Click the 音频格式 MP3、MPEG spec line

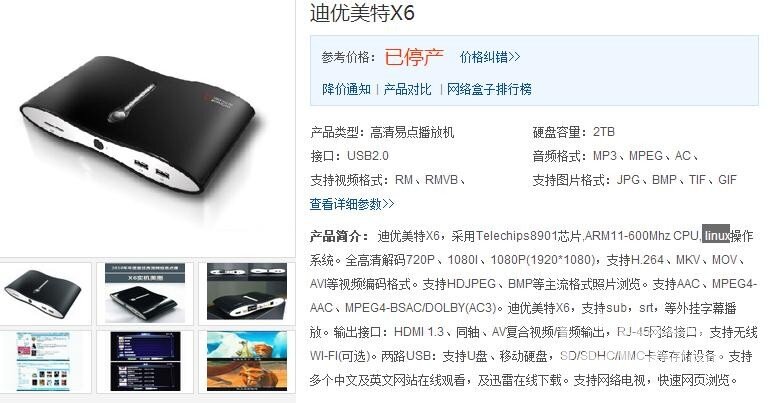tap(615, 156)
